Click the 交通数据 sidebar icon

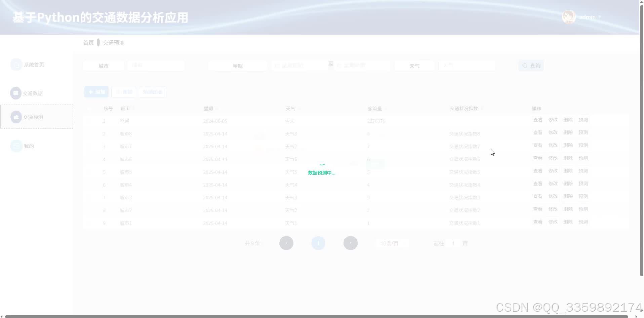(16, 93)
